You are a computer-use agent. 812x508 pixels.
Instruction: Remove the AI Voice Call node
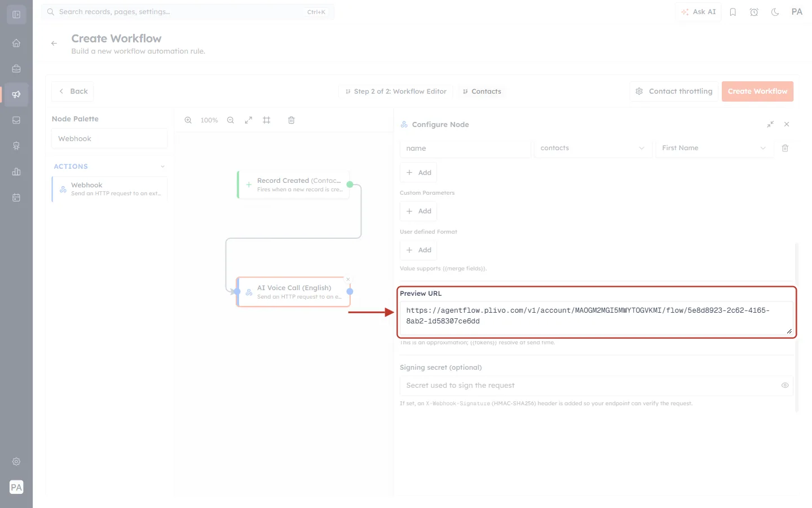tap(348, 279)
